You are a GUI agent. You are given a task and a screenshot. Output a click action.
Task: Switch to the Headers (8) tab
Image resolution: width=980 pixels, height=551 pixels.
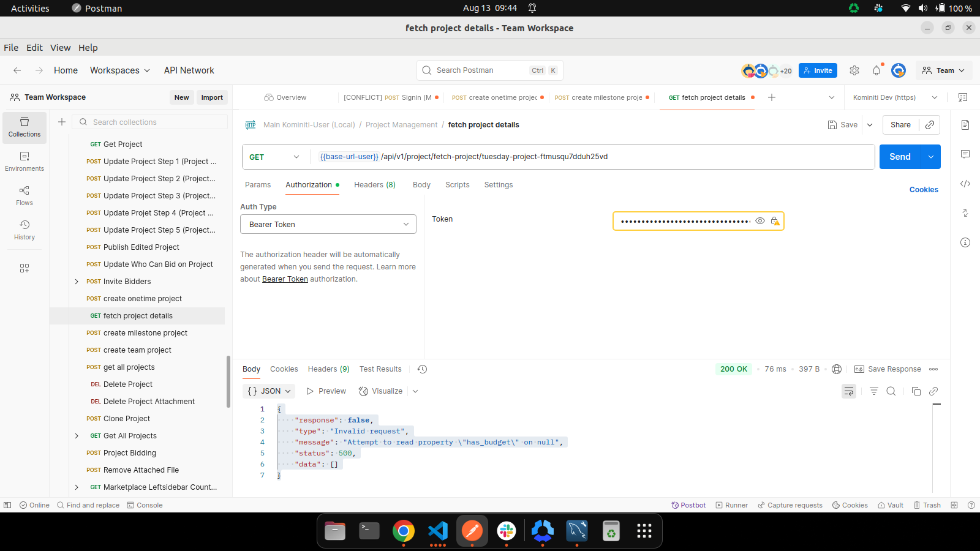click(374, 185)
